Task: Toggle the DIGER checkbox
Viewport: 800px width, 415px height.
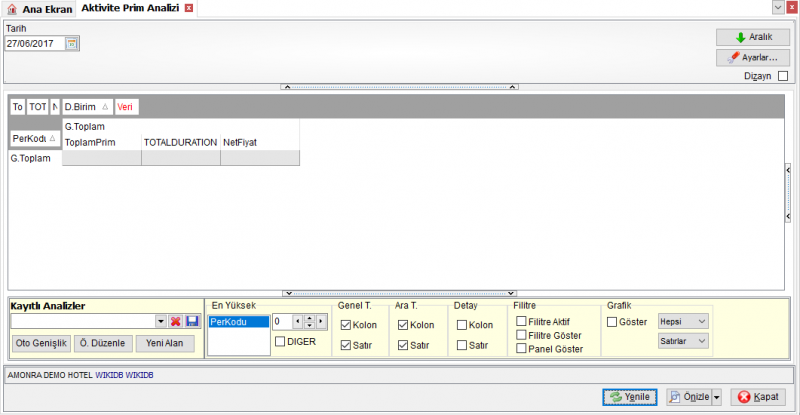Action: point(280,341)
